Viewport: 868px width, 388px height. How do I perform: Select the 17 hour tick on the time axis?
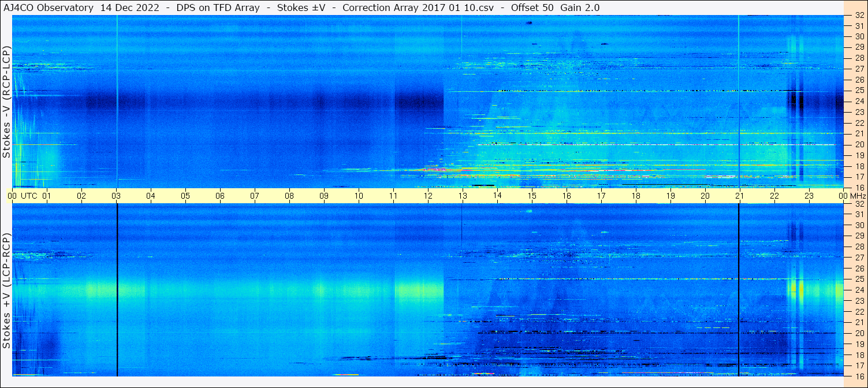click(601, 196)
